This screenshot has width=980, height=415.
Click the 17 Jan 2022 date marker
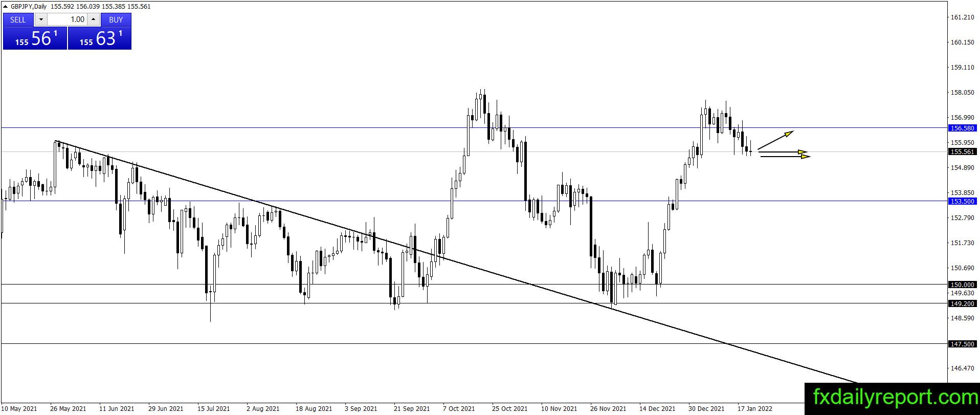[x=754, y=408]
